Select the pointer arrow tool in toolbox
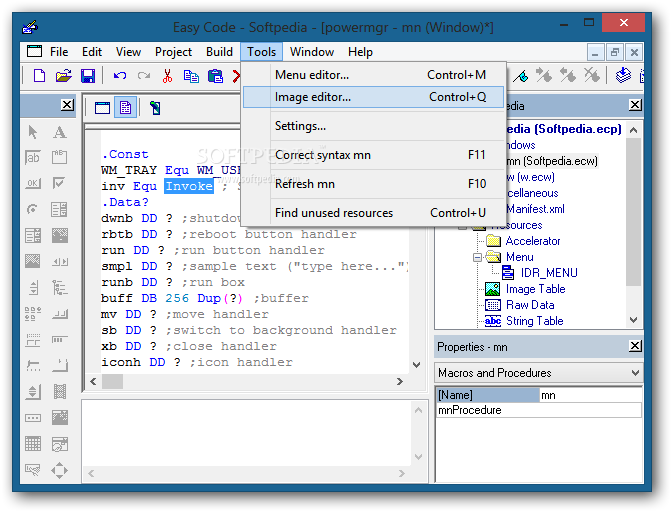This screenshot has height=512, width=672. point(33,132)
